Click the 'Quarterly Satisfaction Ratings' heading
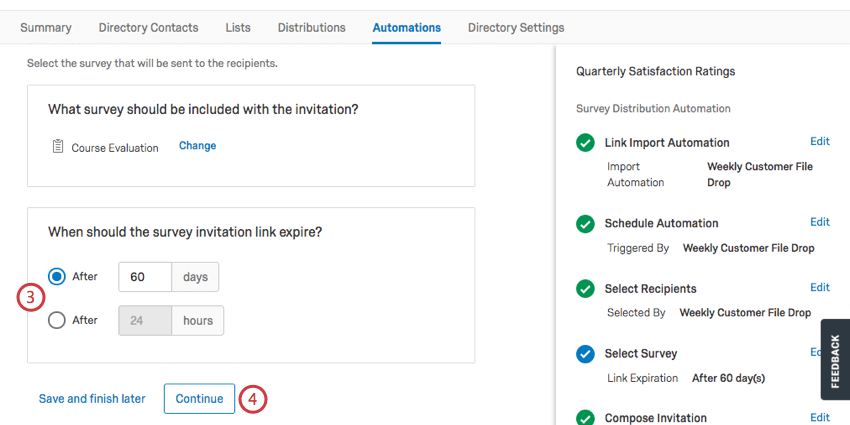Image resolution: width=850 pixels, height=425 pixels. click(655, 72)
